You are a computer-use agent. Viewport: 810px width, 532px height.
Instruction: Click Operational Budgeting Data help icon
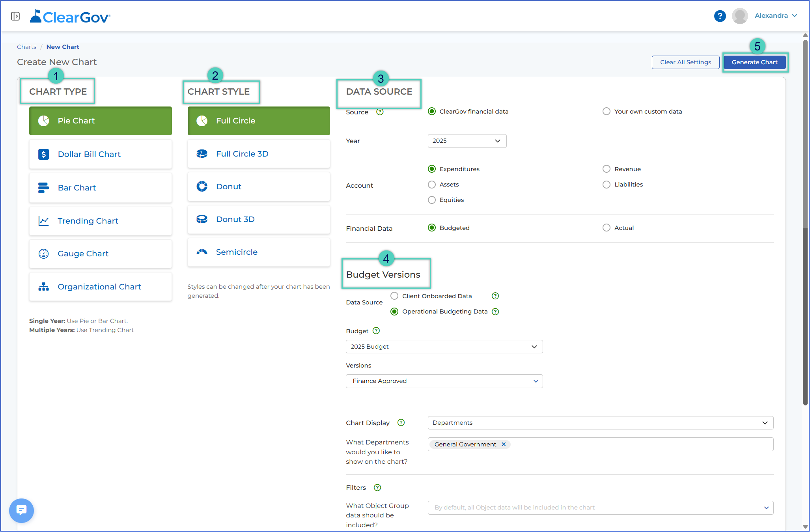pos(496,312)
